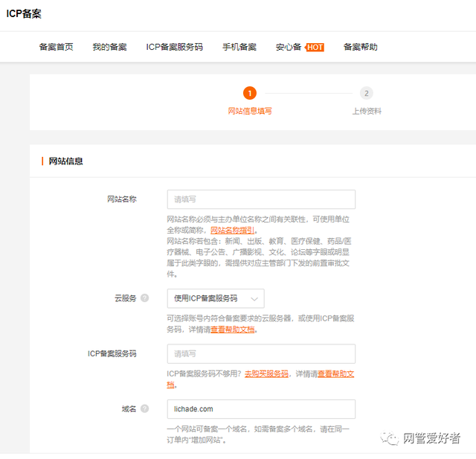Open the 备案首页 tab
Screen dimensions: 476x459
[x=57, y=47]
